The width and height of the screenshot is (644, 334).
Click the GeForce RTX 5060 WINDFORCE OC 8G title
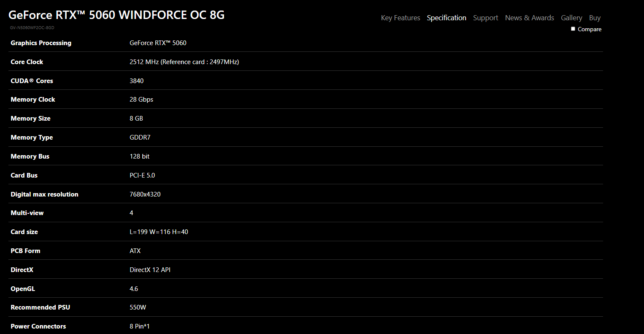click(116, 15)
